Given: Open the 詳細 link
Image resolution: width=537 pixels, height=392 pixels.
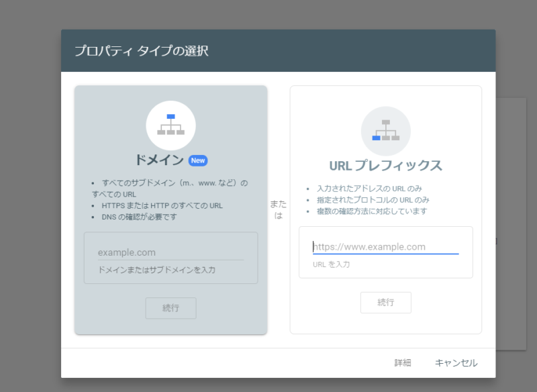Looking at the screenshot, I should [x=403, y=363].
